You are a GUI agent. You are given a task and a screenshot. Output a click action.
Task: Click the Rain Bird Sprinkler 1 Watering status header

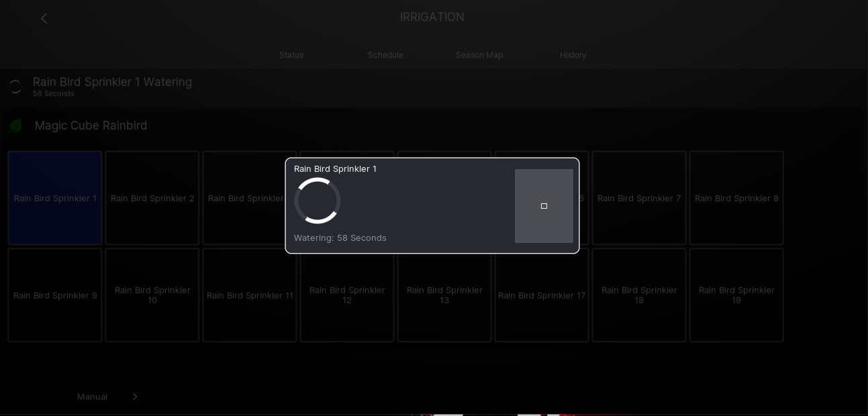click(x=112, y=83)
